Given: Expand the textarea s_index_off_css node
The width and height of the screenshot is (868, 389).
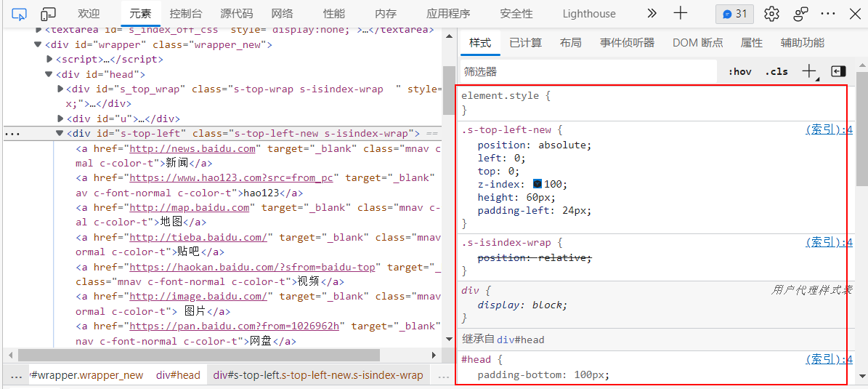Looking at the screenshot, I should [x=38, y=30].
